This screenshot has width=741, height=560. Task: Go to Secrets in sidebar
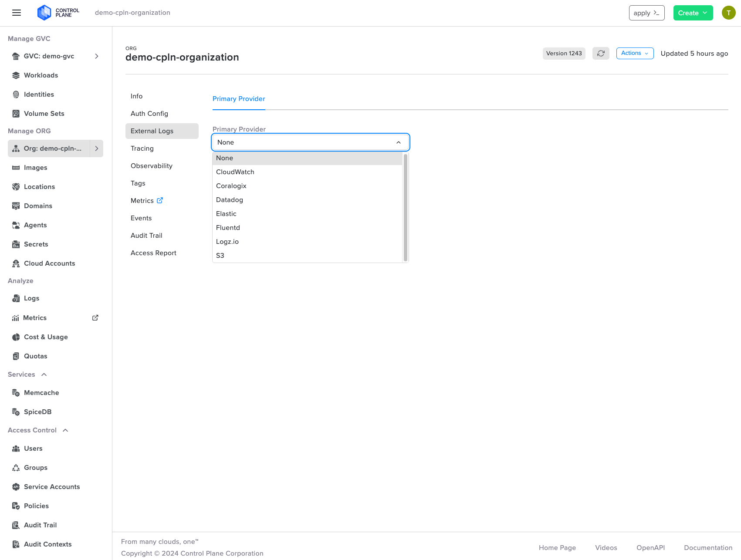point(36,244)
